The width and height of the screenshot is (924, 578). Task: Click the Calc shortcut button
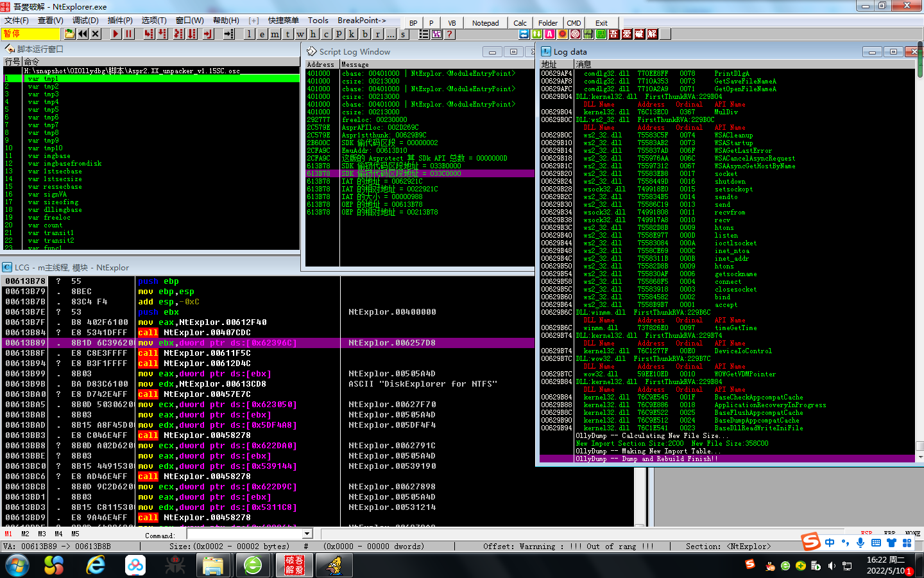click(x=520, y=23)
